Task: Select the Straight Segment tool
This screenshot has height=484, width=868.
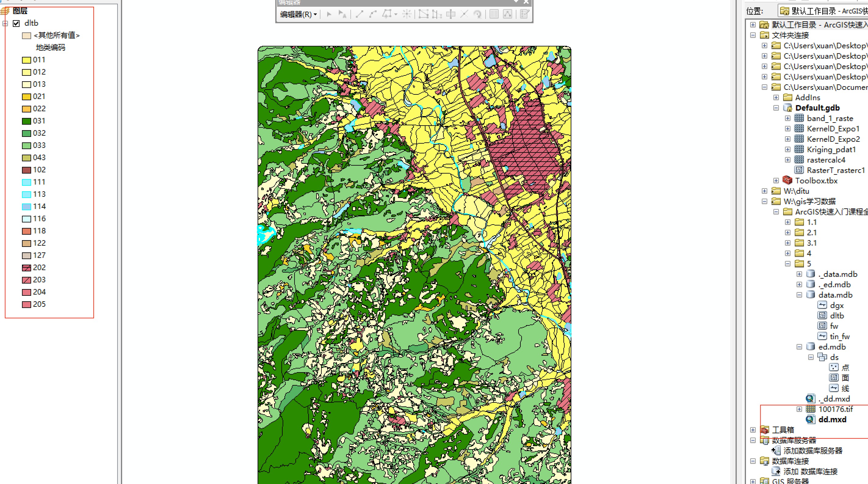Action: (x=359, y=14)
